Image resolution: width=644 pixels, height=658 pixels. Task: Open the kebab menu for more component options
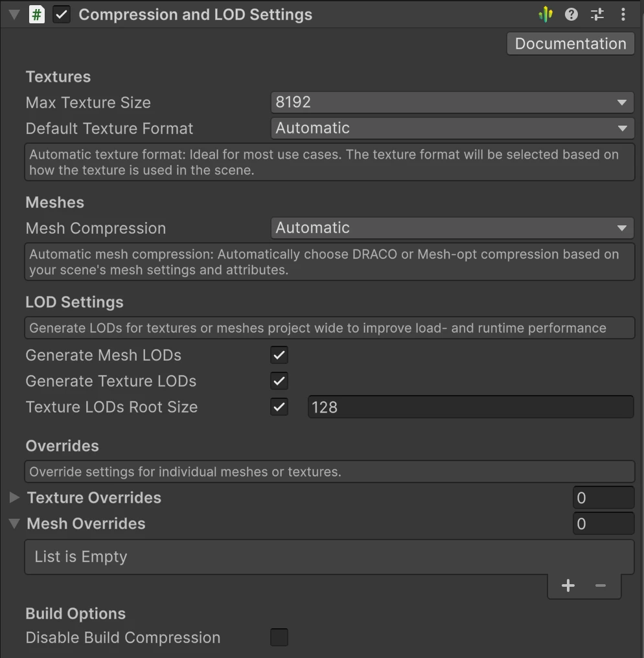[x=623, y=14]
